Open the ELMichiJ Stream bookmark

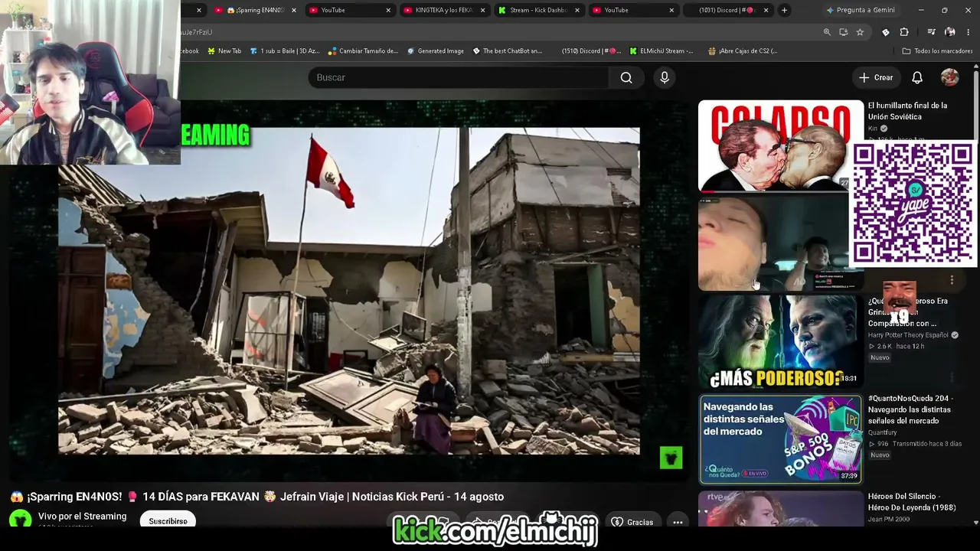(x=661, y=51)
